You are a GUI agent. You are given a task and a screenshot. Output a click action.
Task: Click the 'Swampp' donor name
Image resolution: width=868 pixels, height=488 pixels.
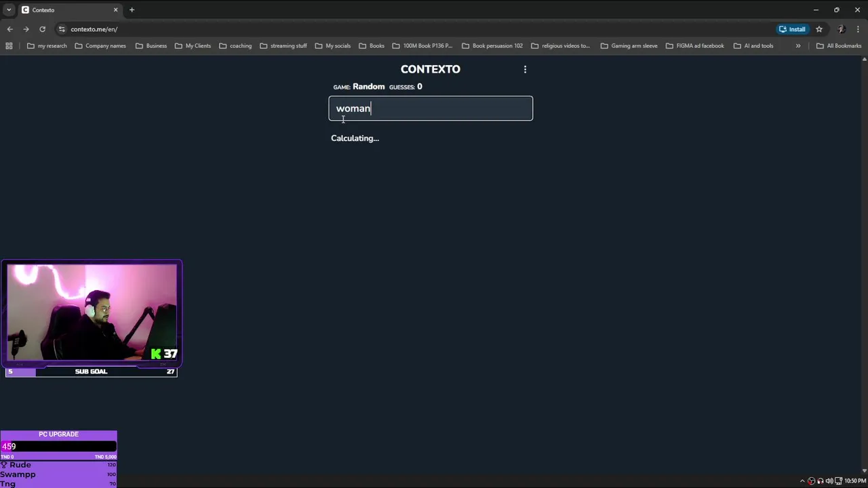coord(18,474)
